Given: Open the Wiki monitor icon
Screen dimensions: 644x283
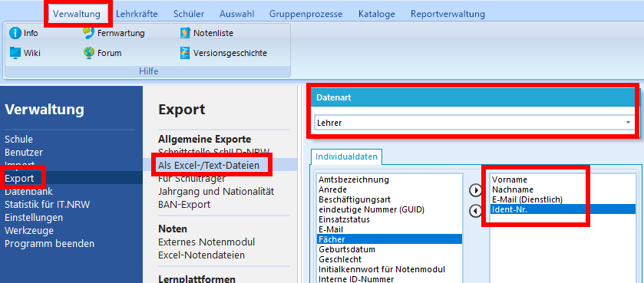Looking at the screenshot, I should coord(15,53).
